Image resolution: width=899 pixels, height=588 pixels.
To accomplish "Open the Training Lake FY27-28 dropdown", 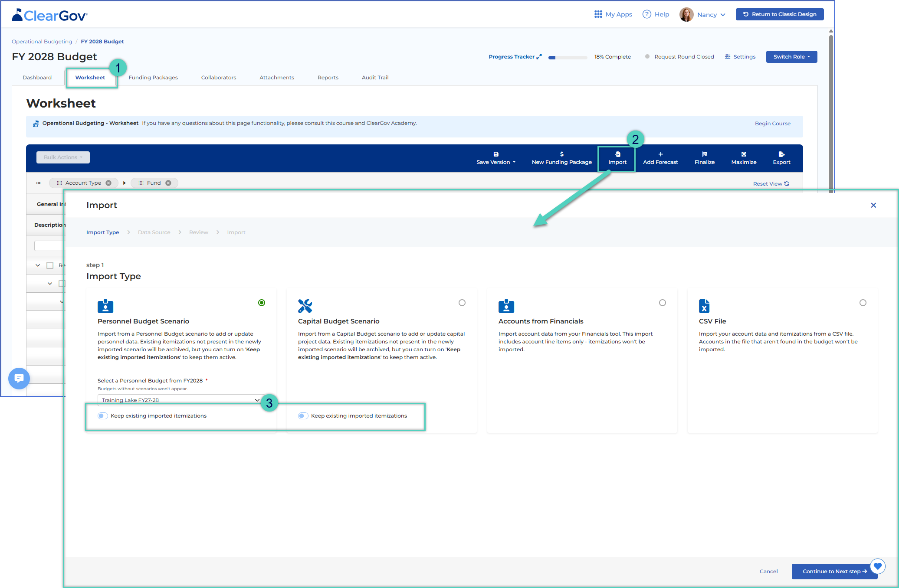I will (180, 400).
